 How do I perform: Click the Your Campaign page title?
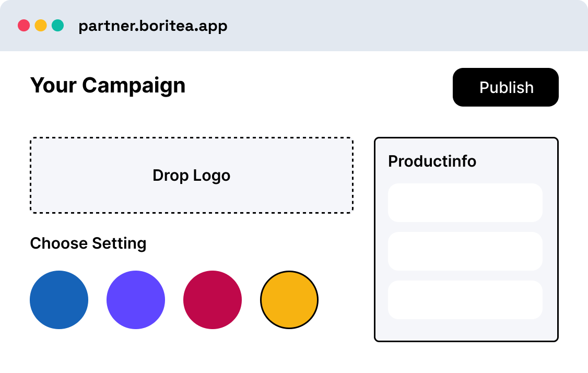108,85
